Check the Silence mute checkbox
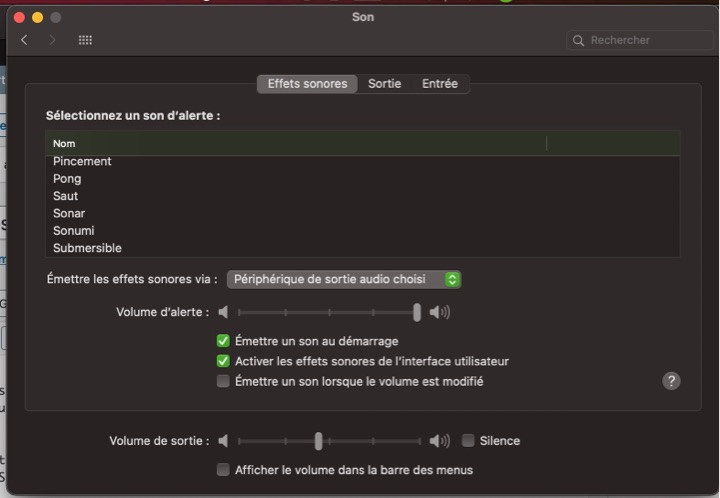 pos(468,441)
